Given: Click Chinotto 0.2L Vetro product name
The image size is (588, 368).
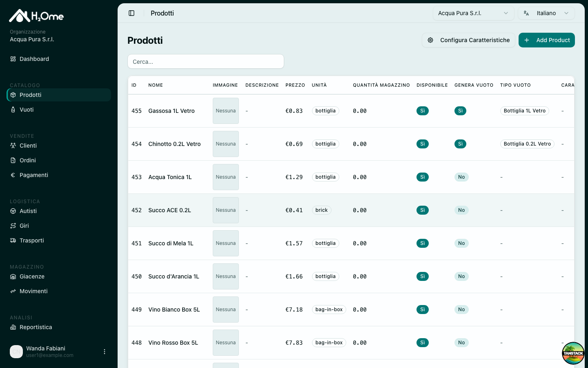Looking at the screenshot, I should (174, 144).
